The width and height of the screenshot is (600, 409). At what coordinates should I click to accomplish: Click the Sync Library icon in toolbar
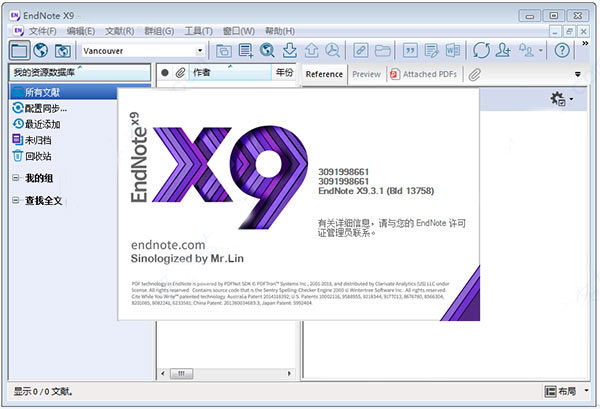click(x=483, y=50)
